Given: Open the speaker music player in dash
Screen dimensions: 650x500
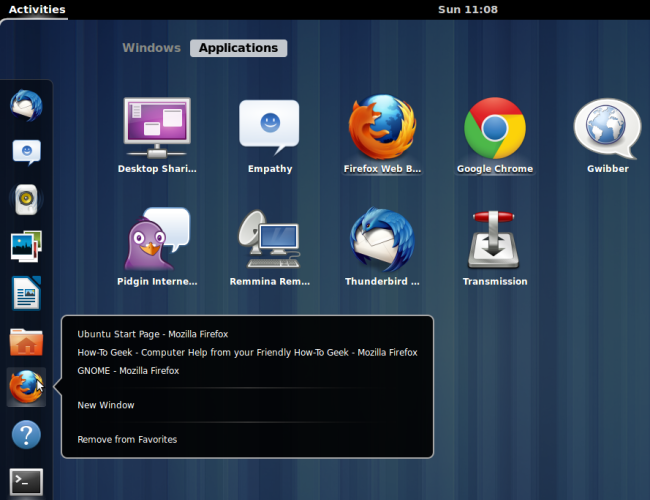Looking at the screenshot, I should (x=26, y=199).
